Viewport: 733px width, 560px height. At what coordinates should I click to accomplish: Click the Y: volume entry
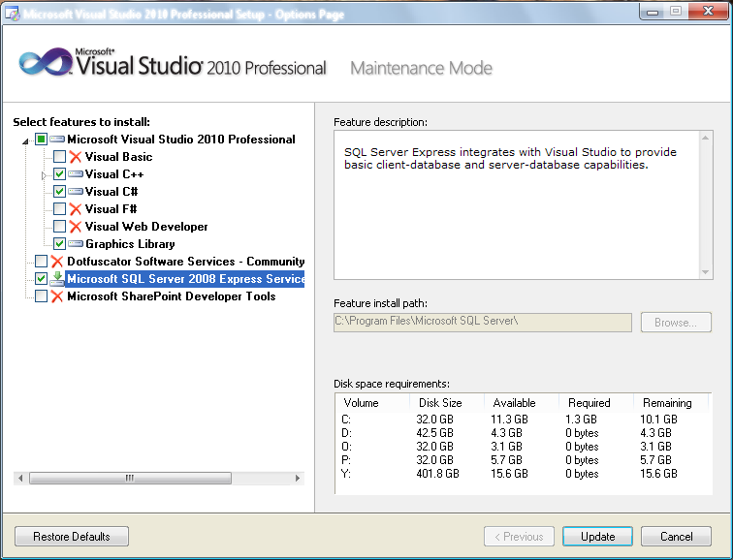[x=346, y=474]
